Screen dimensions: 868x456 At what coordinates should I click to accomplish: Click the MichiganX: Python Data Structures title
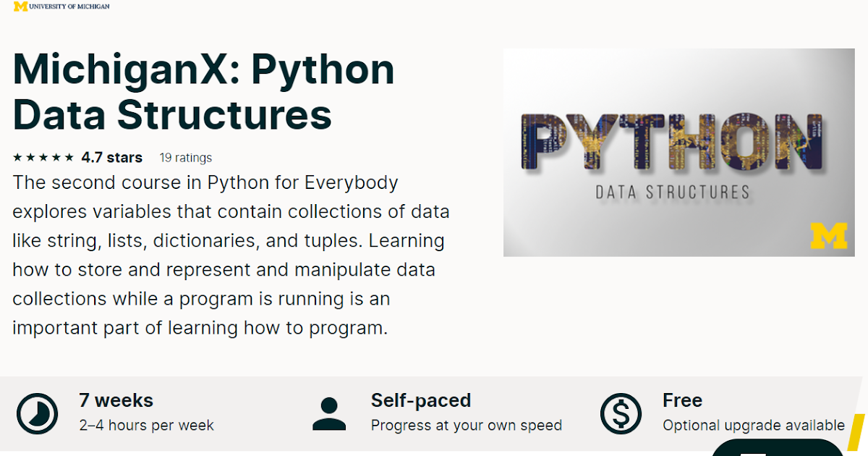[204, 92]
